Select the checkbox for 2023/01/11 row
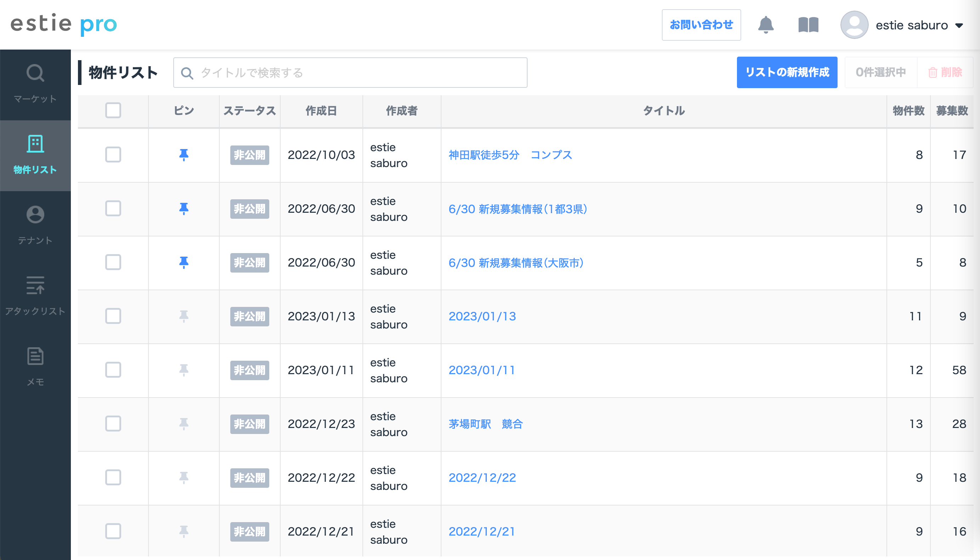 (x=113, y=370)
